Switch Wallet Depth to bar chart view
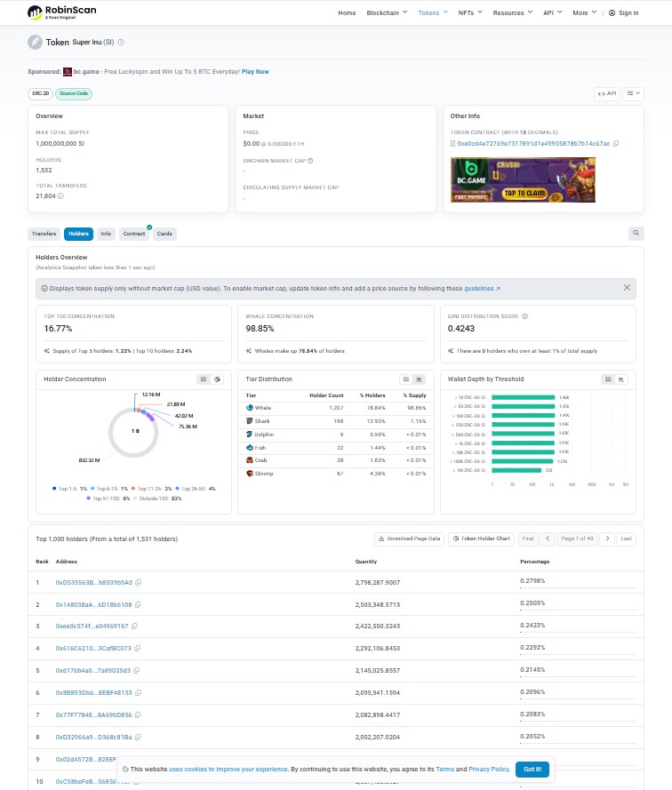672x790 pixels. click(x=621, y=379)
